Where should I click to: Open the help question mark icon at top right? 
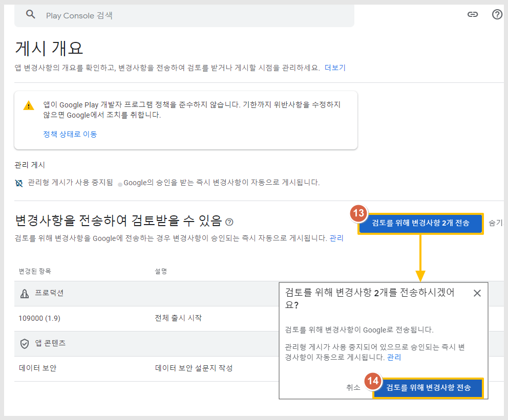pos(497,14)
